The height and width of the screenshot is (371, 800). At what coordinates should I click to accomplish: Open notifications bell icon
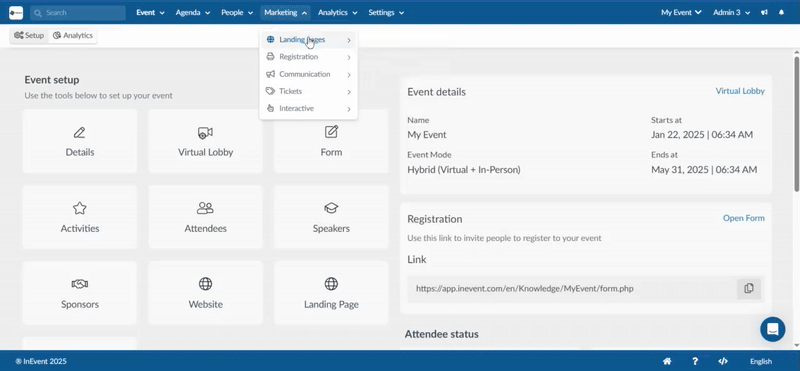click(781, 13)
